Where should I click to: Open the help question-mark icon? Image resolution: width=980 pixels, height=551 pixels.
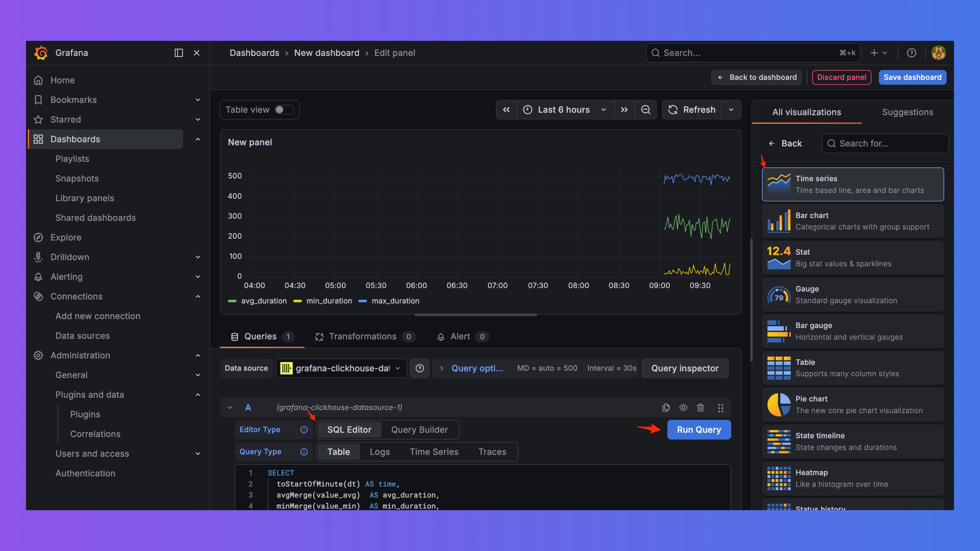coord(912,53)
